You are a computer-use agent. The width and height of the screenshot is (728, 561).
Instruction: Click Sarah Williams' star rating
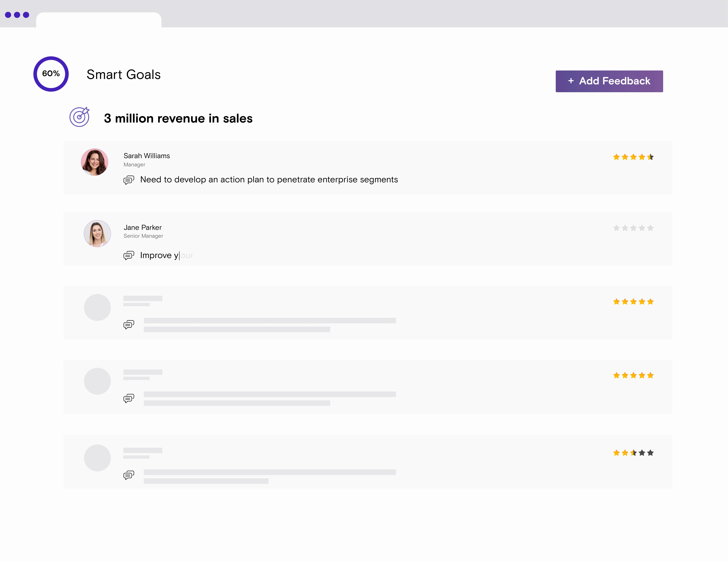tap(633, 157)
